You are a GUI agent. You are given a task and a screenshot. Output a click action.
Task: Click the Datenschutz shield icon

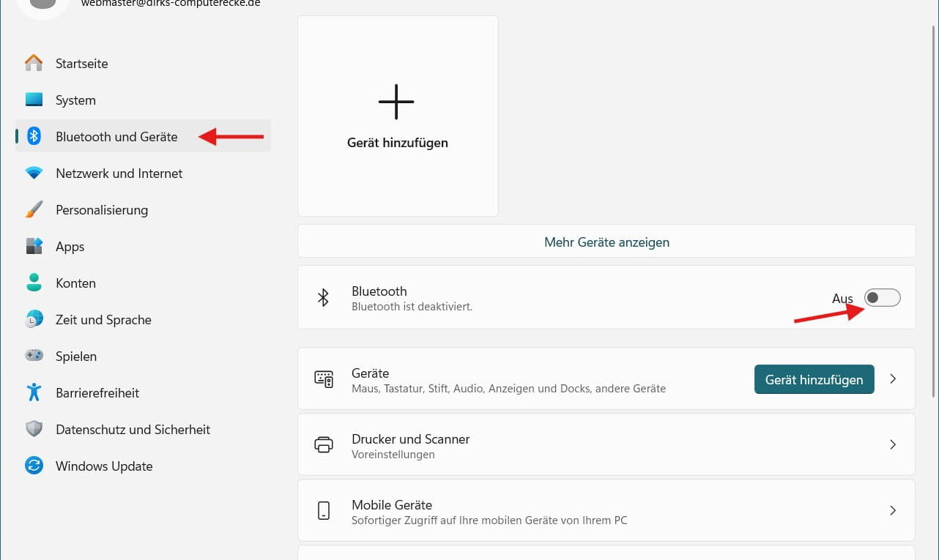pos(34,429)
